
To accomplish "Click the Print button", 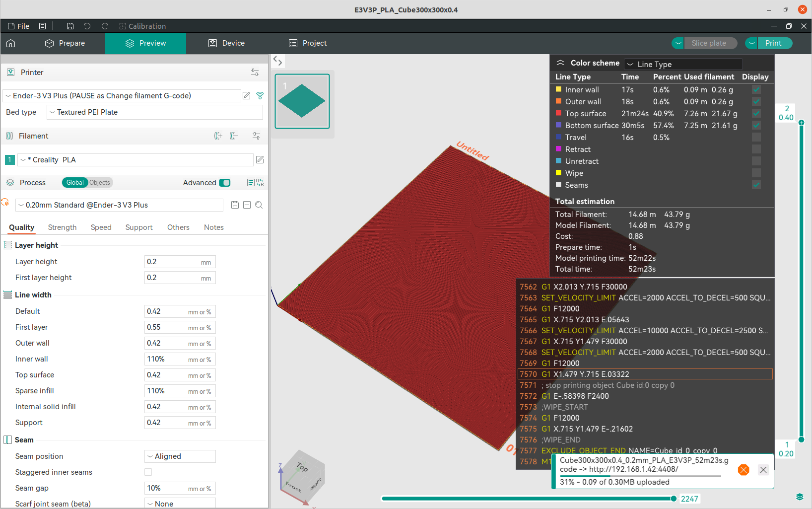I will click(x=773, y=43).
